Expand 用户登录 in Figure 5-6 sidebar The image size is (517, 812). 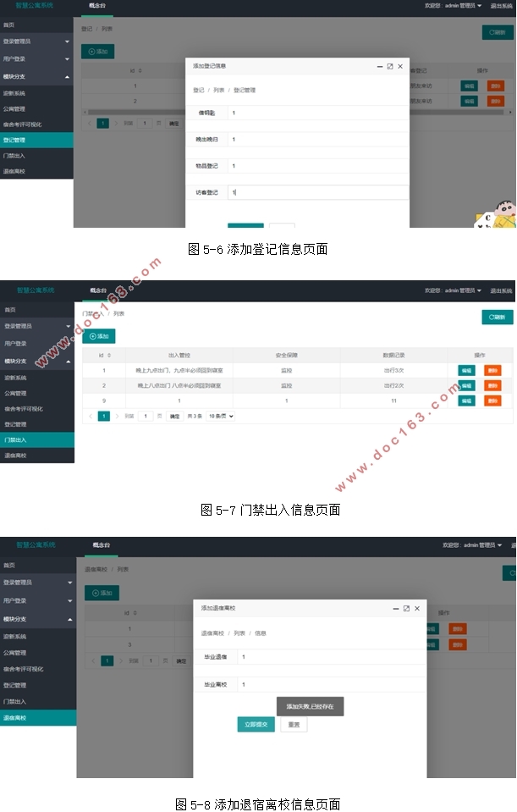pos(36,59)
